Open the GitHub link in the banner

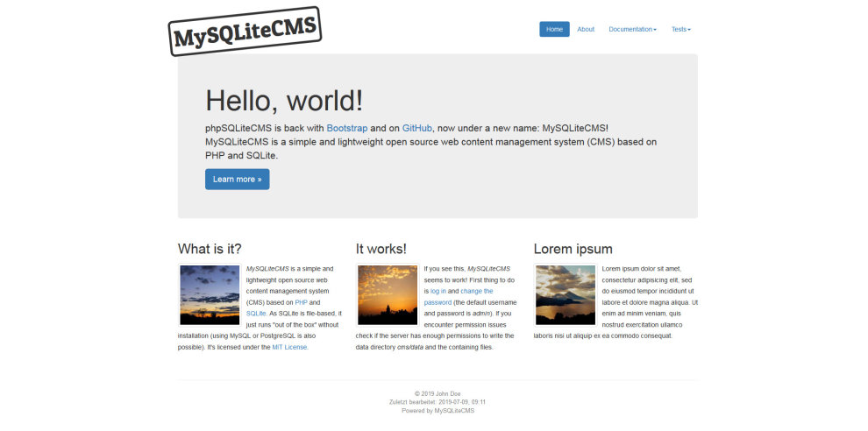click(416, 128)
